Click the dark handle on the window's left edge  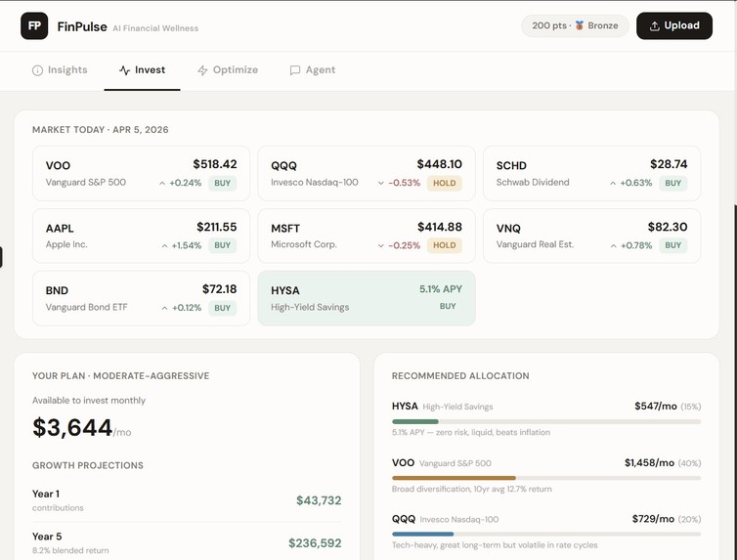1,257
